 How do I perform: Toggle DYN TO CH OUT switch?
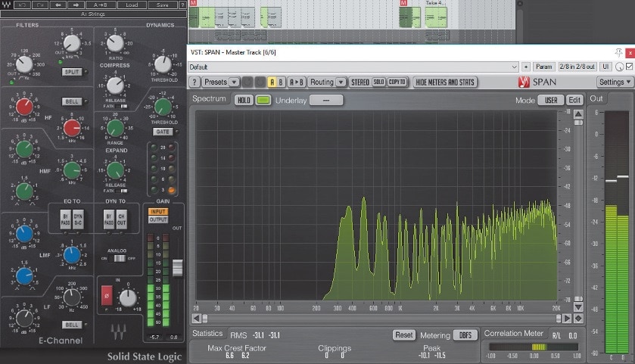pos(121,220)
